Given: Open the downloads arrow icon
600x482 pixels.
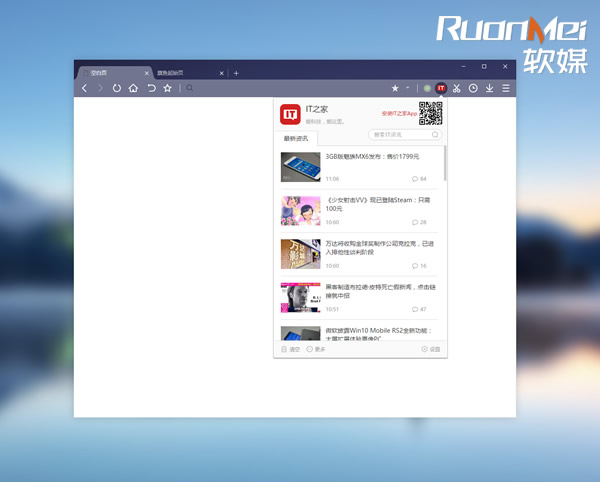Looking at the screenshot, I should (489, 88).
